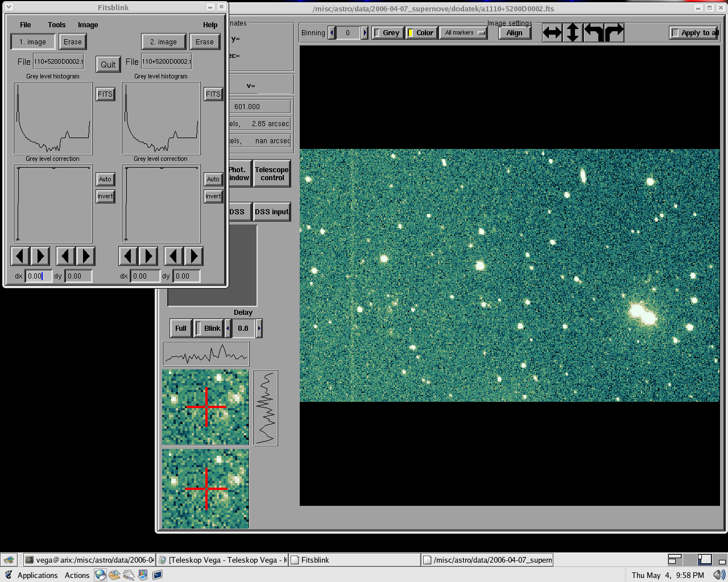Screen dimensions: 728x582
Task: Erase the second image
Action: click(x=205, y=42)
